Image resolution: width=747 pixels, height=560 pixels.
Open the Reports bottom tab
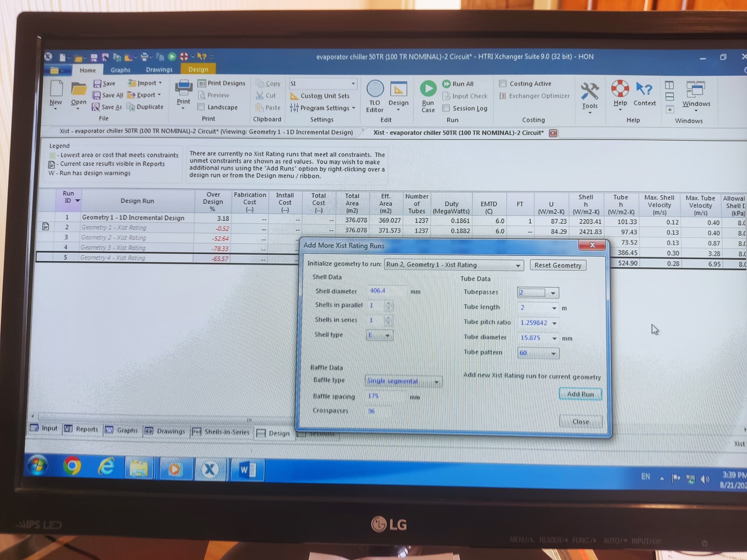(81, 429)
